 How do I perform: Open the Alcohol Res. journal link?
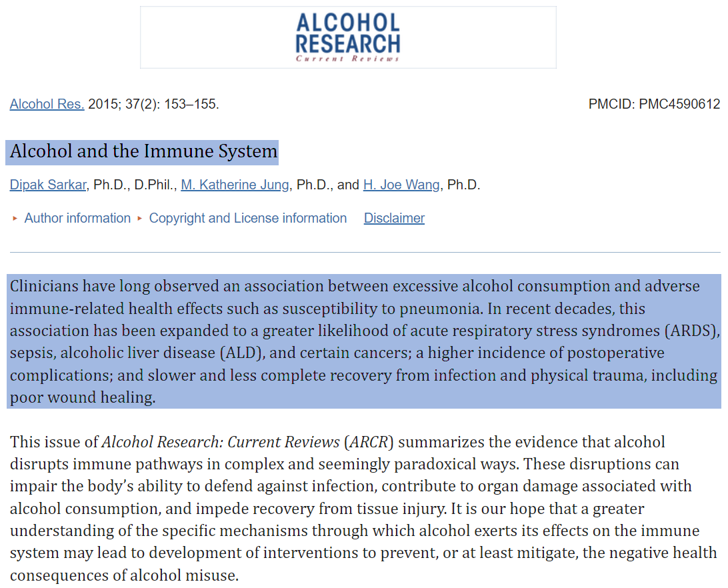47,104
